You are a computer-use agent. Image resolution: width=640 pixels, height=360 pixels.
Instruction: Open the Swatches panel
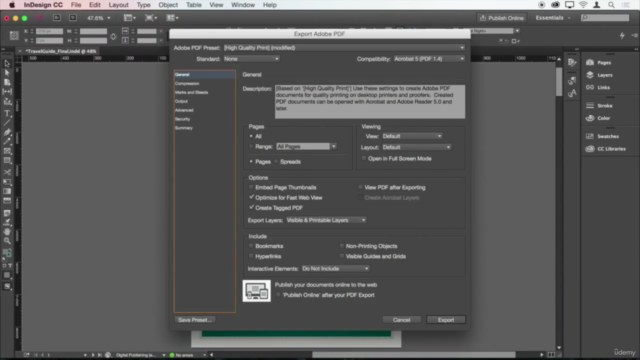coord(602,136)
